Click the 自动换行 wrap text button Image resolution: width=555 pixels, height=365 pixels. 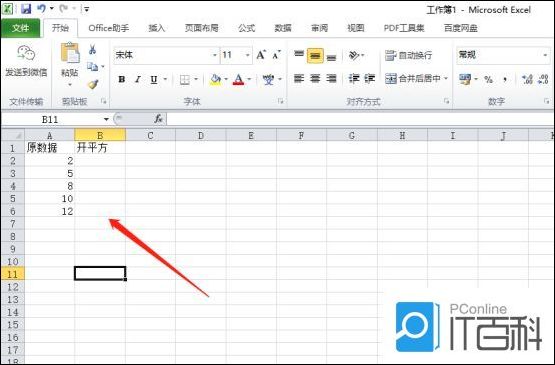[408, 55]
